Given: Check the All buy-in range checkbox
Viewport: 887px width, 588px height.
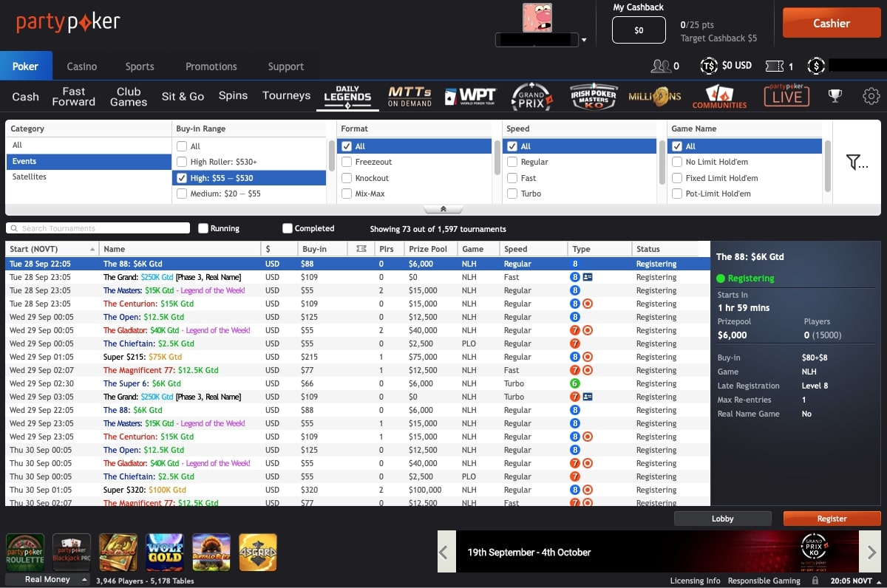Looking at the screenshot, I should pos(183,146).
